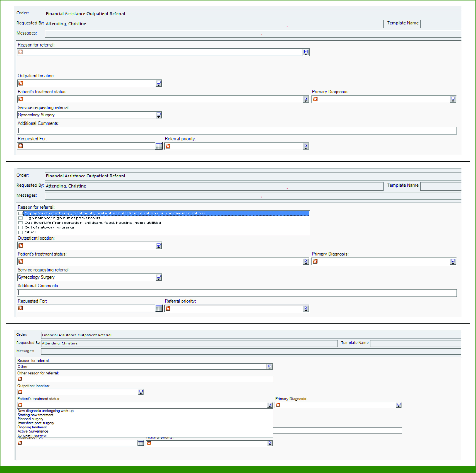Click checklist icon beside 'Other' reason field
This screenshot has height=473, width=476.
pos(270,367)
